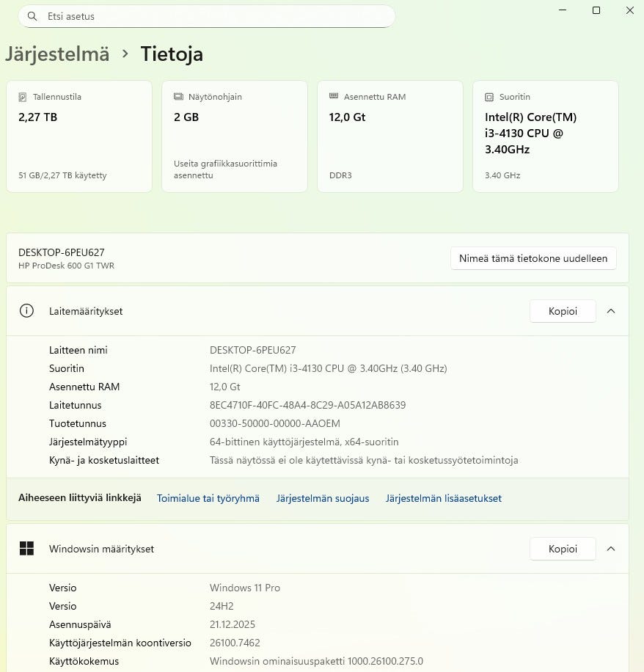
Task: Click the search magnifier icon
Action: [x=32, y=16]
